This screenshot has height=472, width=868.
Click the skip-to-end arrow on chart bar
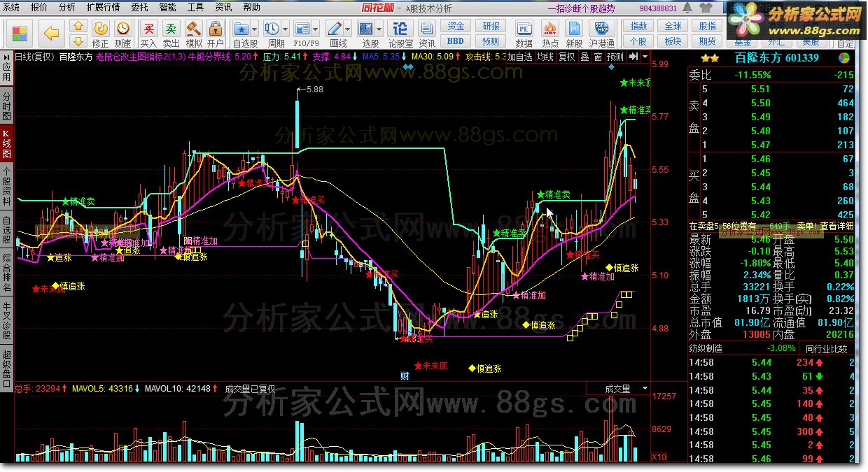point(633,57)
